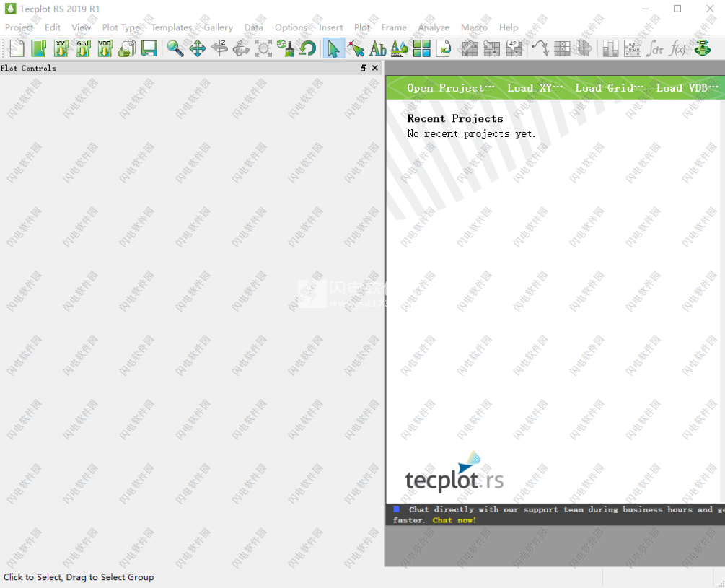Minimize the Tecplot RS window

coord(646,9)
